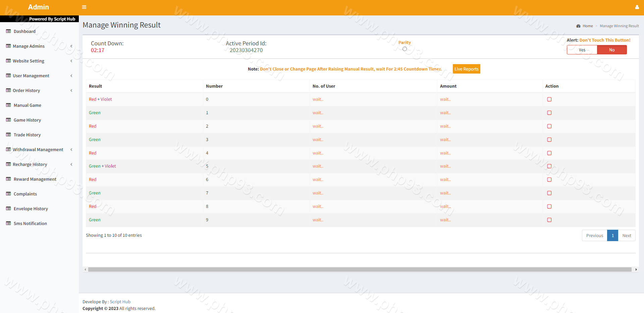Click the Dashboard sidebar icon
This screenshot has height=313, width=644.
click(x=8, y=31)
